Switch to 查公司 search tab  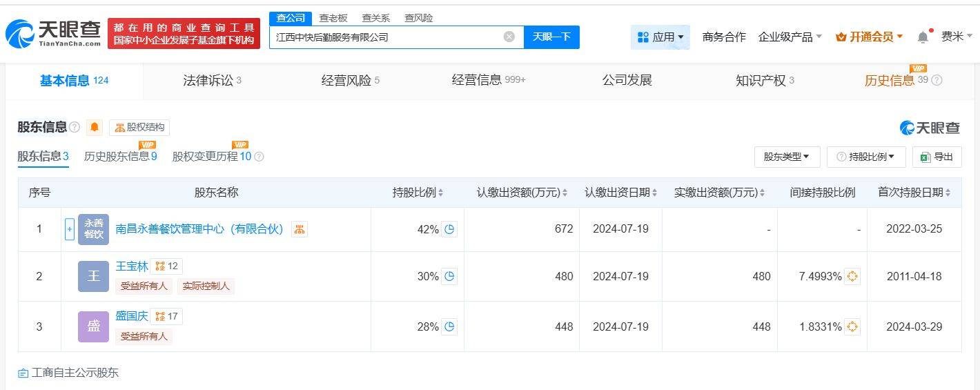pyautogui.click(x=290, y=18)
